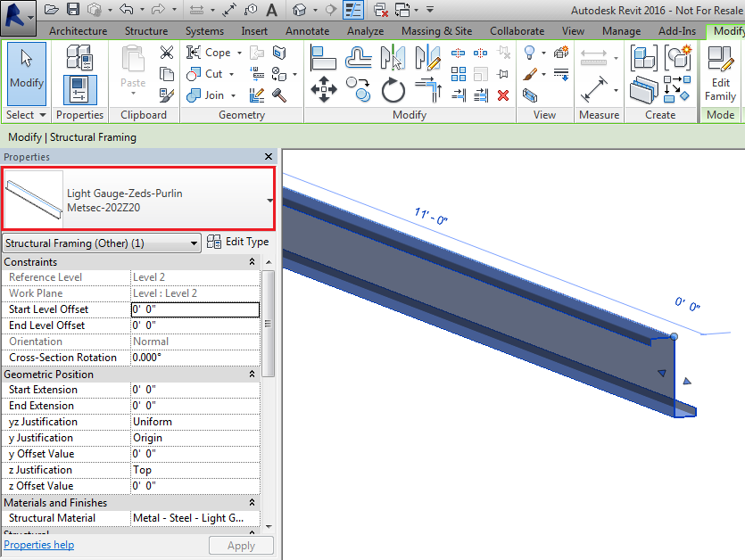Open the type selector dropdown arrow
This screenshot has height=560, width=745.
[269, 201]
